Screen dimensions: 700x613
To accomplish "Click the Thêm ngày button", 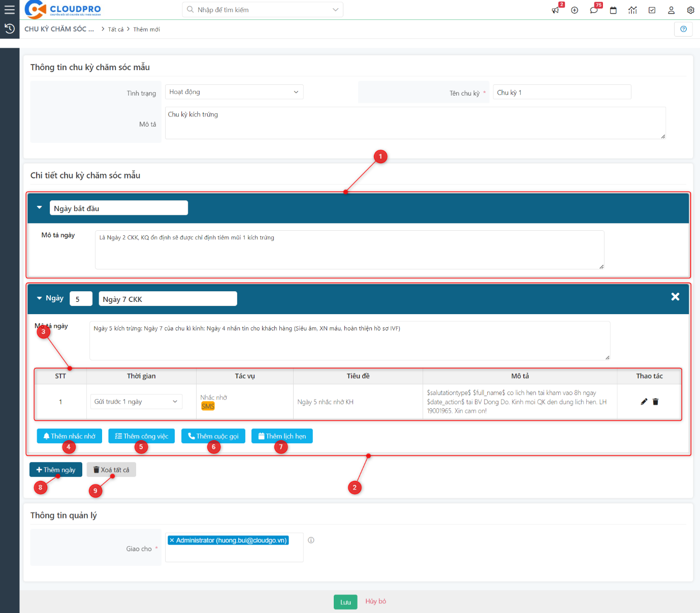I will 56,470.
